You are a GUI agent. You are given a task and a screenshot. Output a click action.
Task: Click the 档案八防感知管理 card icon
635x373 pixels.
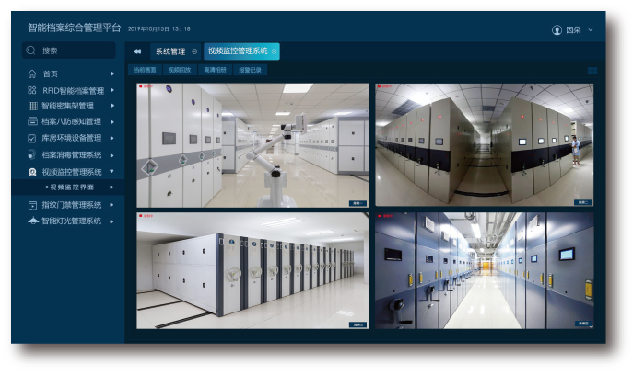coord(33,121)
